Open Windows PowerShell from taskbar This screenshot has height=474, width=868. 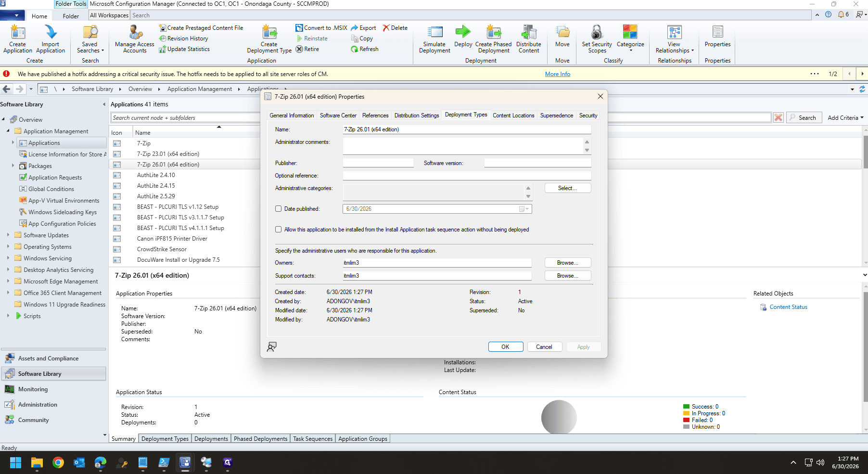[x=164, y=462]
